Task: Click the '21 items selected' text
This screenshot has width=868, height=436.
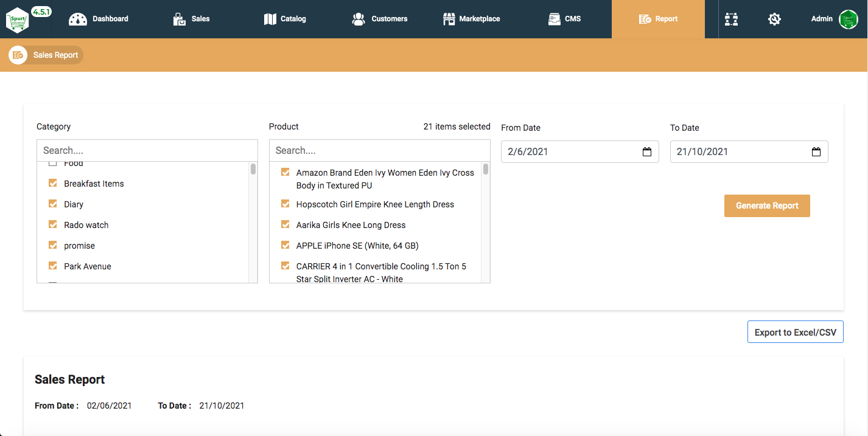Action: click(457, 126)
